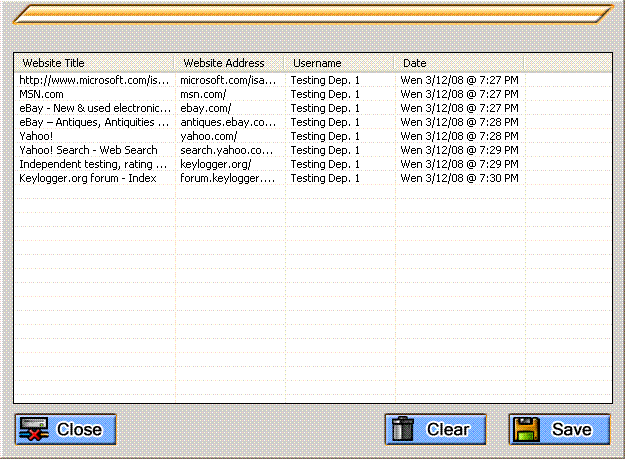Select the eBay Antiques row
Image resolution: width=625 pixels, height=459 pixels.
93,122
